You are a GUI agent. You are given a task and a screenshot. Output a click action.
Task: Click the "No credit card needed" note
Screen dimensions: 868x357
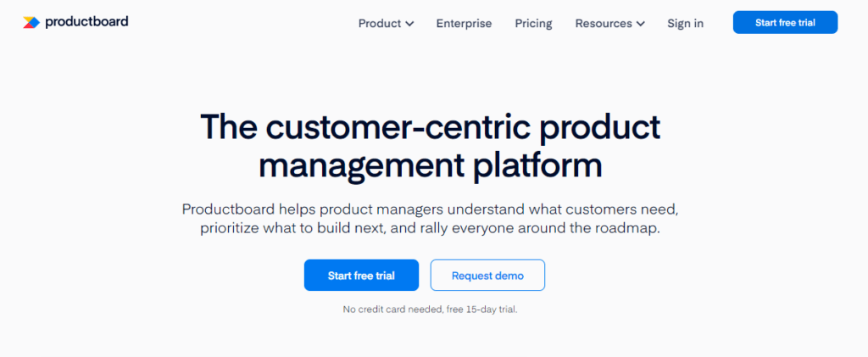pos(392,310)
